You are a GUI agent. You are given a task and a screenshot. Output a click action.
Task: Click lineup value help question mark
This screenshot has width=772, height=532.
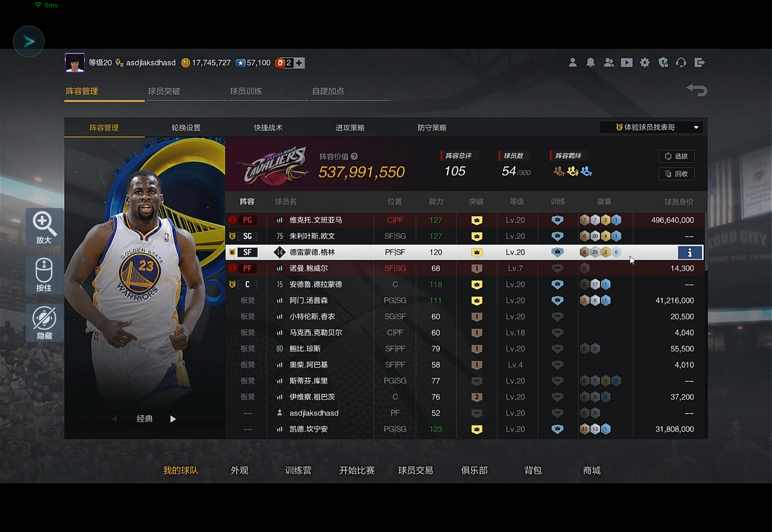(x=354, y=156)
